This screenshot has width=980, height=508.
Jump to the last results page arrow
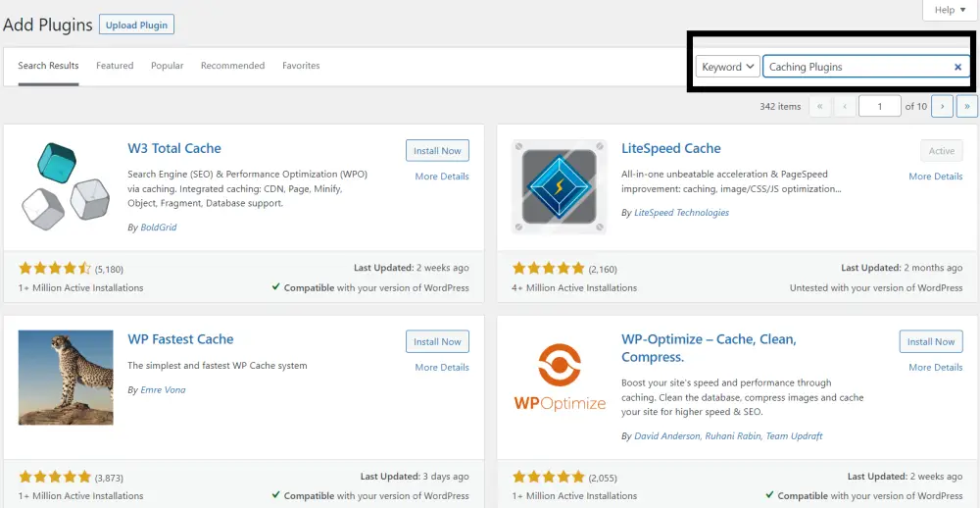pos(967,106)
